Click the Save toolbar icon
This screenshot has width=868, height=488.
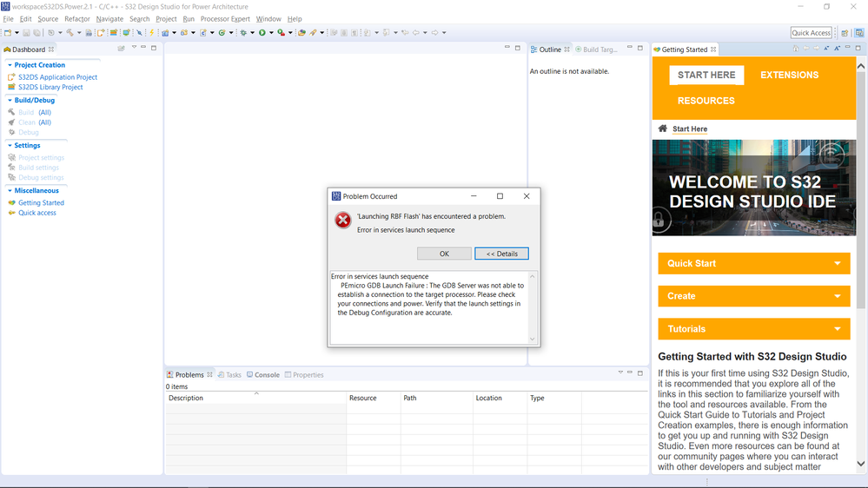pos(26,33)
